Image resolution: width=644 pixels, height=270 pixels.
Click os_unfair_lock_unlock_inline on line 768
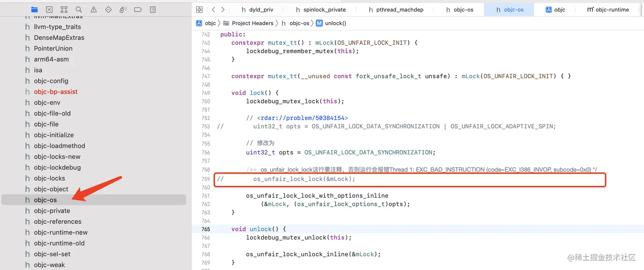click(297, 254)
